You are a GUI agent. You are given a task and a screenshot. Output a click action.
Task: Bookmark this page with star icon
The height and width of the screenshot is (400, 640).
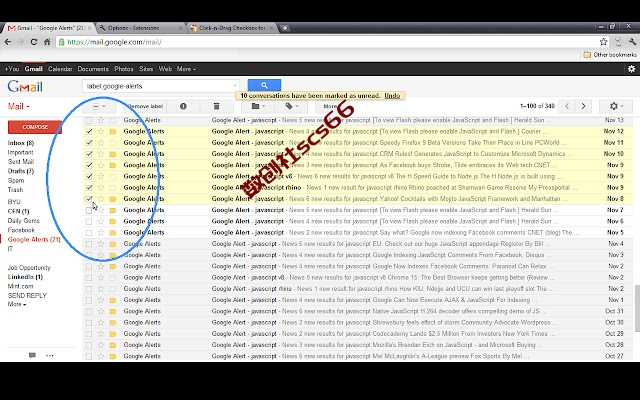[603, 42]
